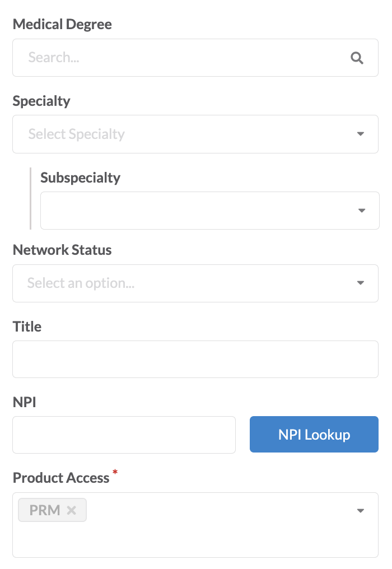392x569 pixels.
Task: Click into the NPI number field
Action: 124,435
